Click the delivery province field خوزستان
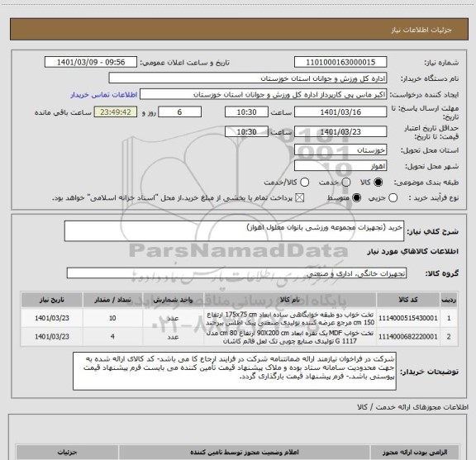The height and width of the screenshot is (460, 476). (x=340, y=150)
